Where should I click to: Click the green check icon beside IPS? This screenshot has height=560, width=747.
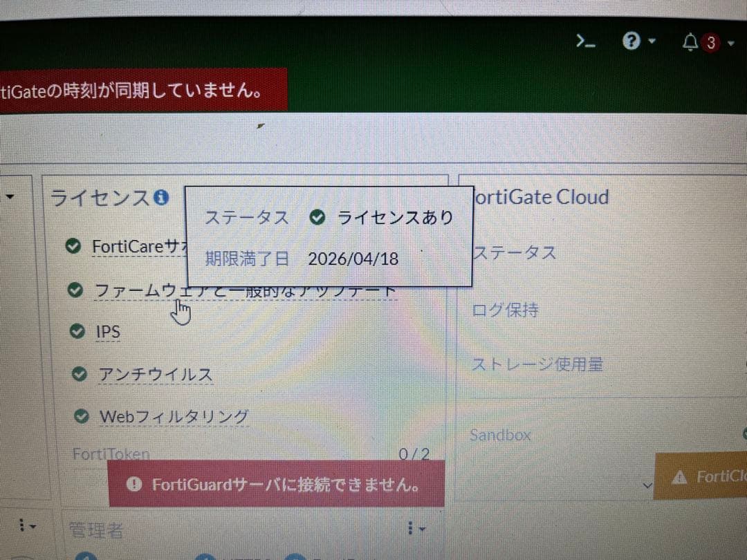click(x=77, y=331)
